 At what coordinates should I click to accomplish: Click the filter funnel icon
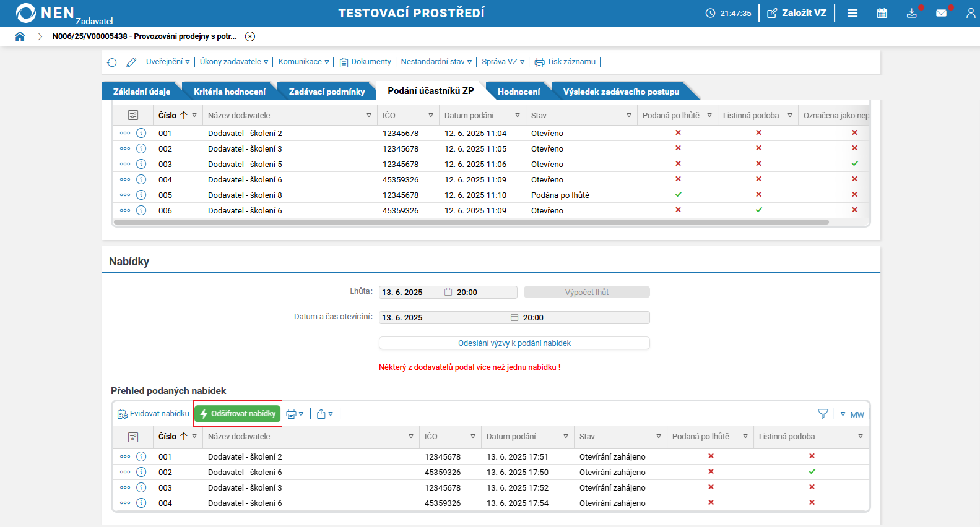point(823,414)
